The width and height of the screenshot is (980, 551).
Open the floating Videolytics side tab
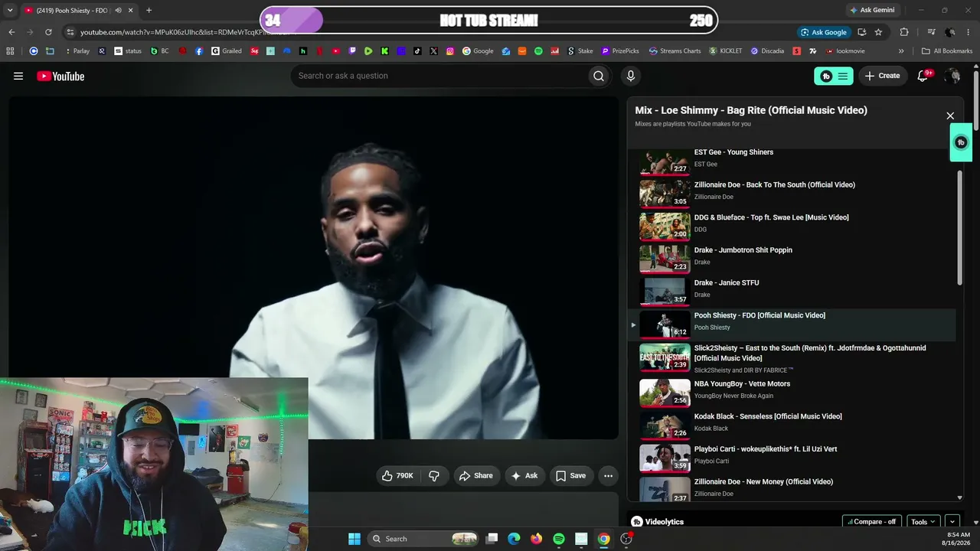click(961, 142)
